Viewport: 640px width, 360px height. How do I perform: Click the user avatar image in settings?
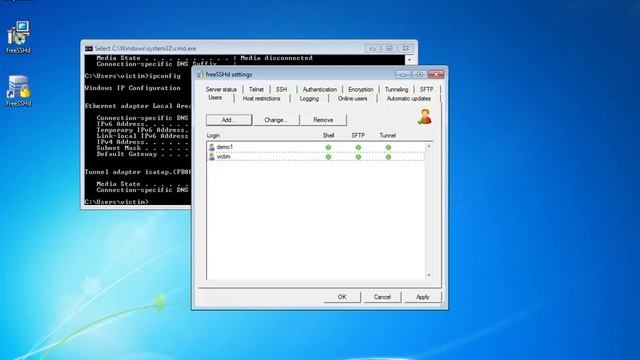pyautogui.click(x=424, y=117)
